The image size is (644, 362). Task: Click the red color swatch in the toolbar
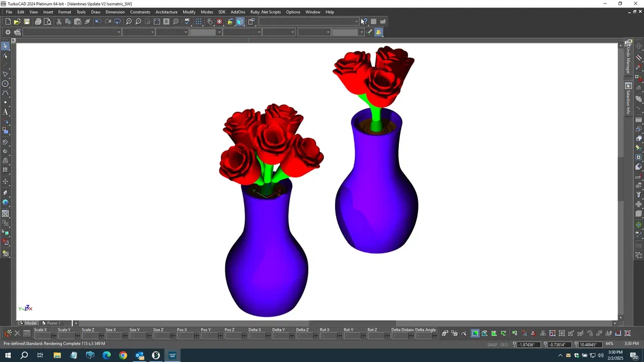click(x=219, y=21)
